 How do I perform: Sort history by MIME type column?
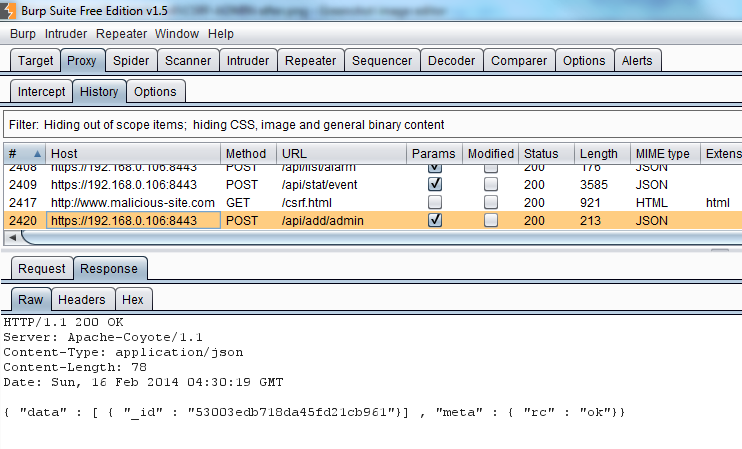[665, 154]
